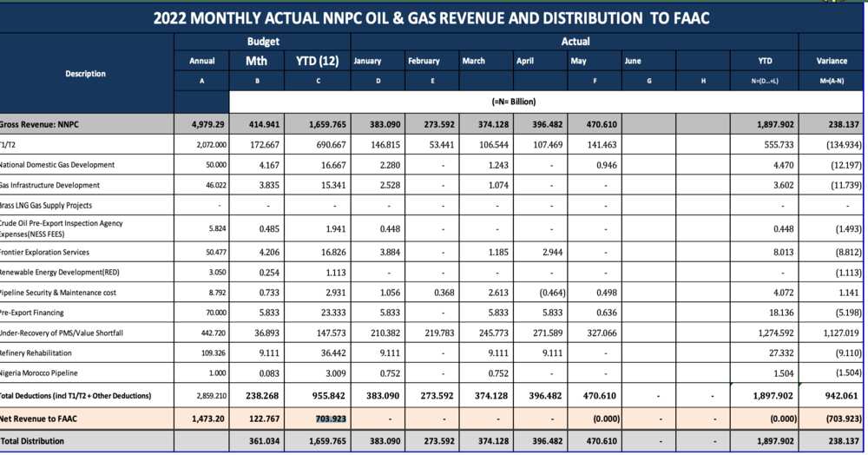Select the June column header
This screenshot has width=868, height=455.
(x=633, y=61)
